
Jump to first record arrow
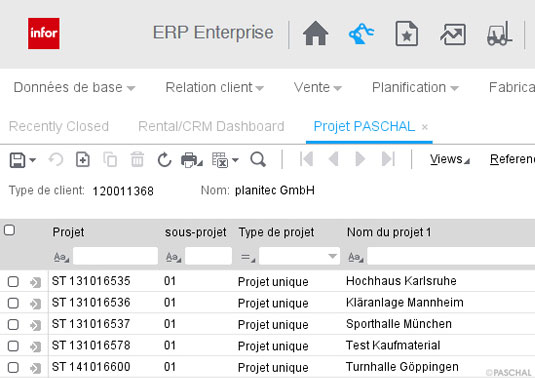click(x=306, y=159)
